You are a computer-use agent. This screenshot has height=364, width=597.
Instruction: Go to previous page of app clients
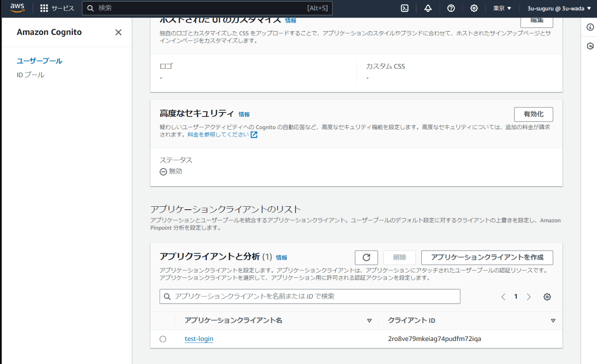pos(503,297)
